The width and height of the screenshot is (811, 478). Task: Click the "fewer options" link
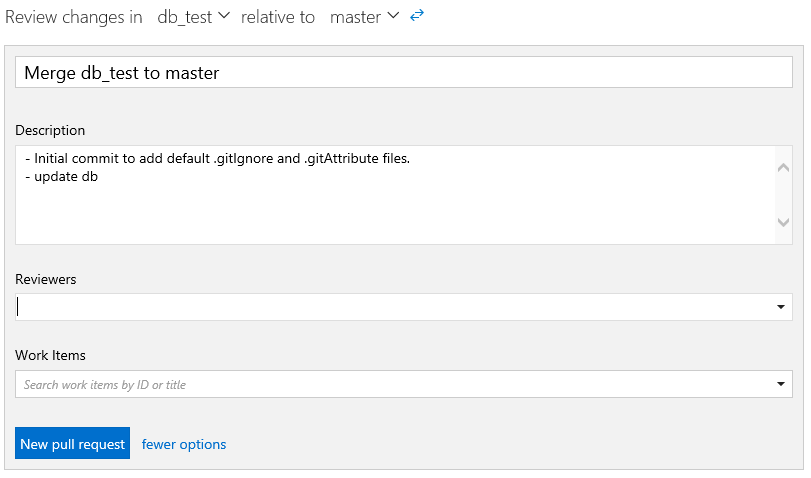coord(184,444)
